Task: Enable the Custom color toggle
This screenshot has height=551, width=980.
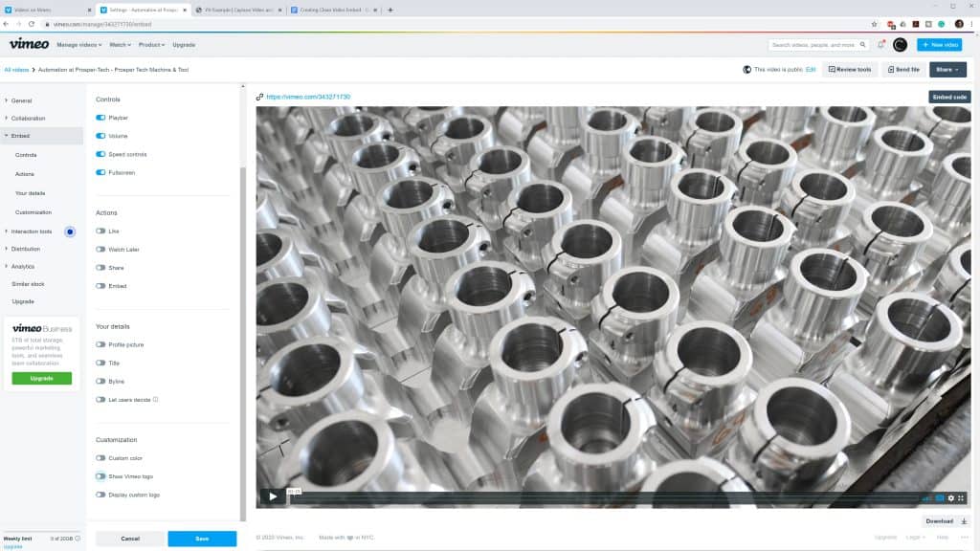Action: tap(100, 458)
